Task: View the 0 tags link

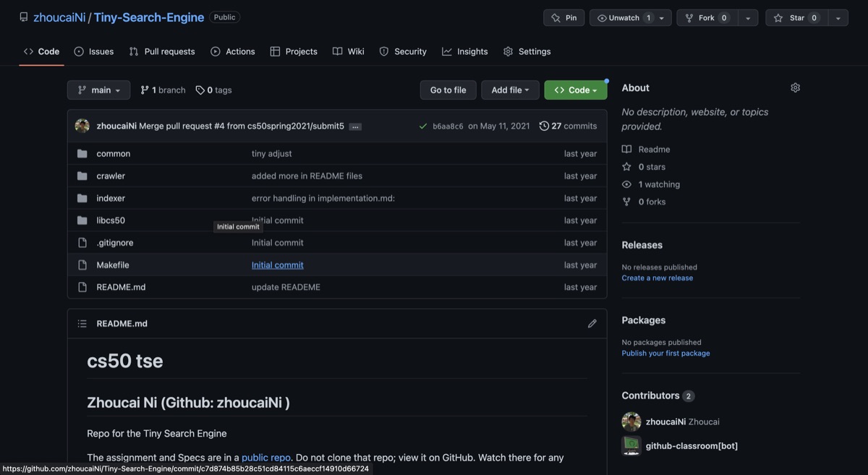Action: point(213,90)
